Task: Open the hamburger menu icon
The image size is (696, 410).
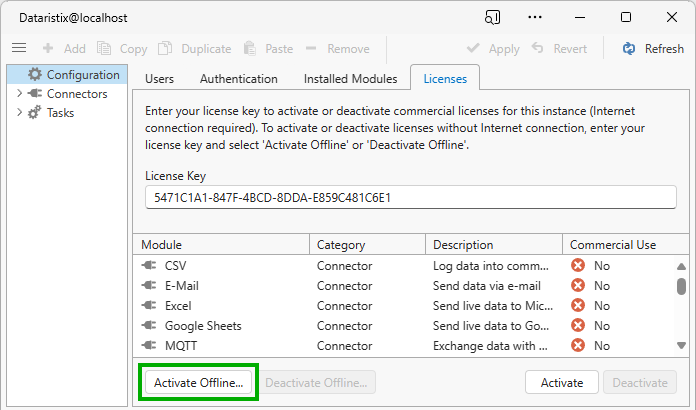Action: point(18,48)
